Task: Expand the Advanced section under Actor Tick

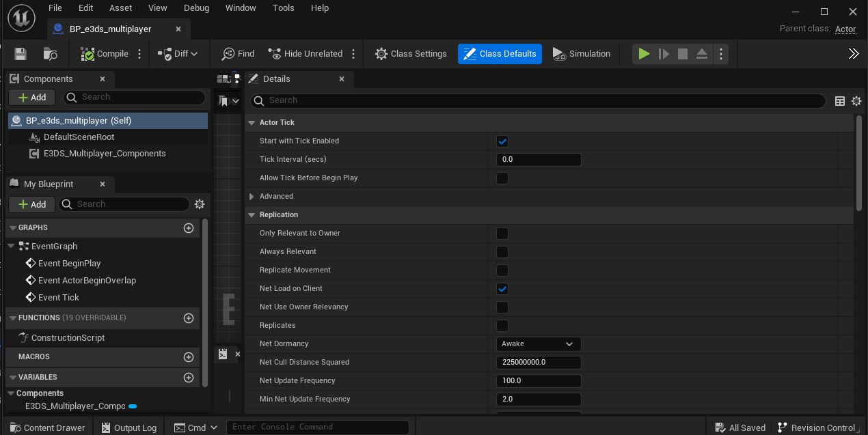Action: [x=252, y=197]
